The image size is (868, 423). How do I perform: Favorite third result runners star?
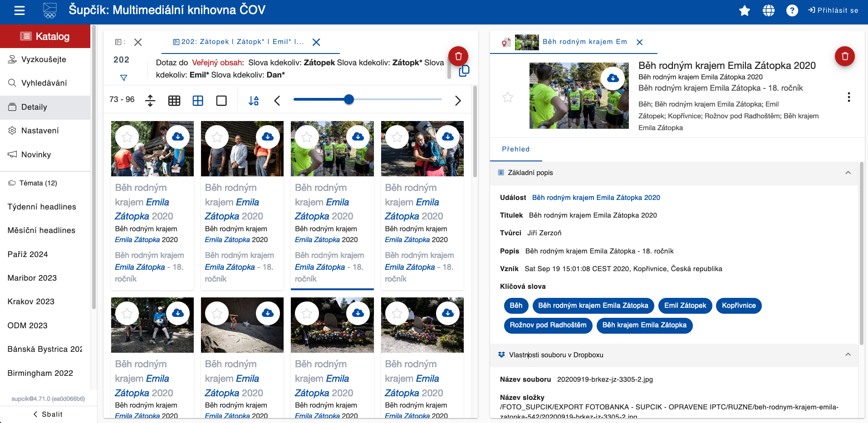tap(307, 137)
